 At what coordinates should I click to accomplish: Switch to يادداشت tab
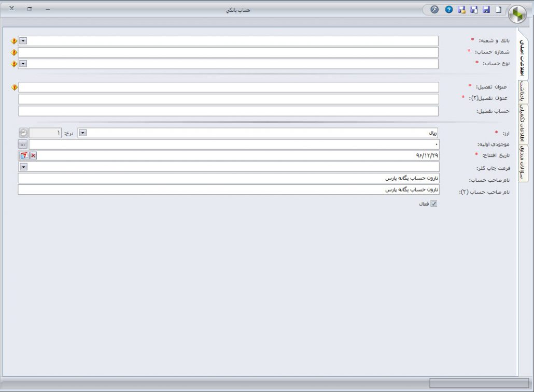[x=523, y=92]
